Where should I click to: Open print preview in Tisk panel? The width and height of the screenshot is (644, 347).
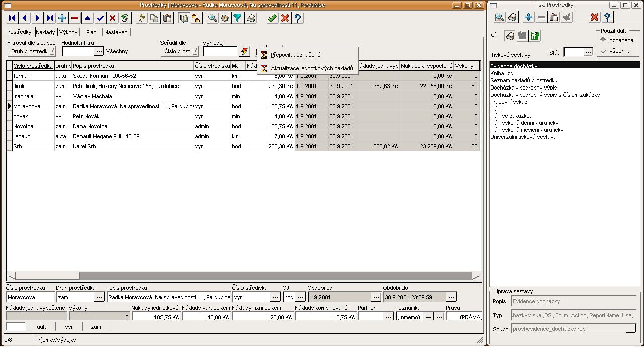pyautogui.click(x=499, y=18)
